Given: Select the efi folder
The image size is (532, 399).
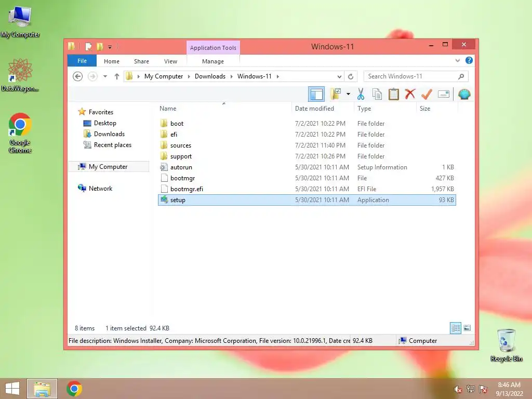Looking at the screenshot, I should [307, 135].
